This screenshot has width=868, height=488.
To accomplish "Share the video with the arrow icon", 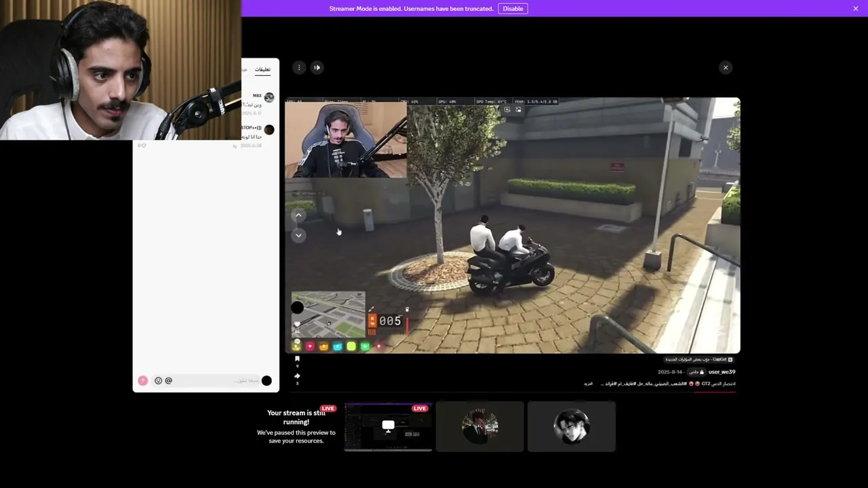I will point(297,376).
